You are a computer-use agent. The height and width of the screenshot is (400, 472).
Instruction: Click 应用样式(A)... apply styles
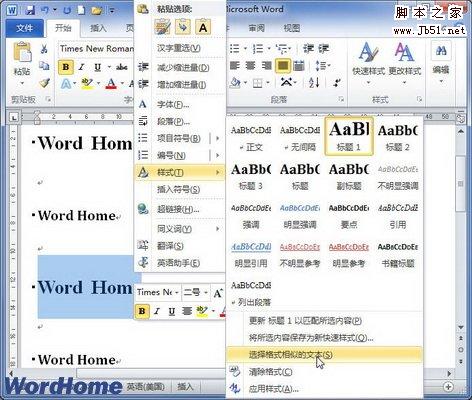[x=324, y=389]
